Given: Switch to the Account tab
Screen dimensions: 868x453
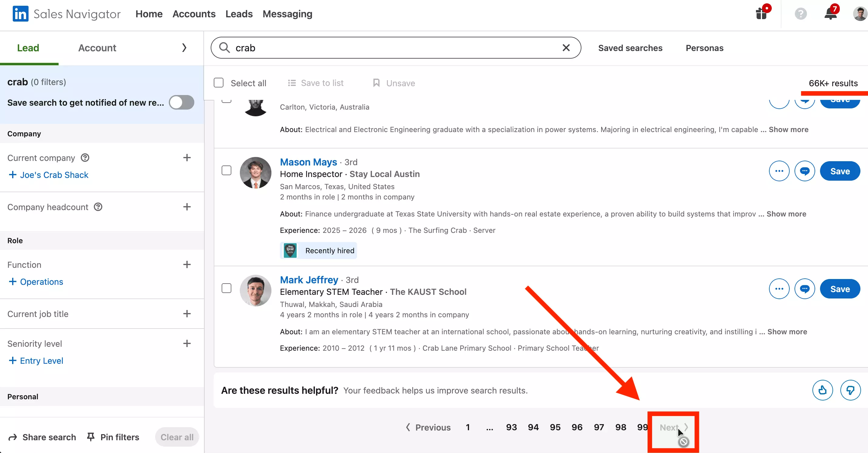Looking at the screenshot, I should pyautogui.click(x=97, y=48).
